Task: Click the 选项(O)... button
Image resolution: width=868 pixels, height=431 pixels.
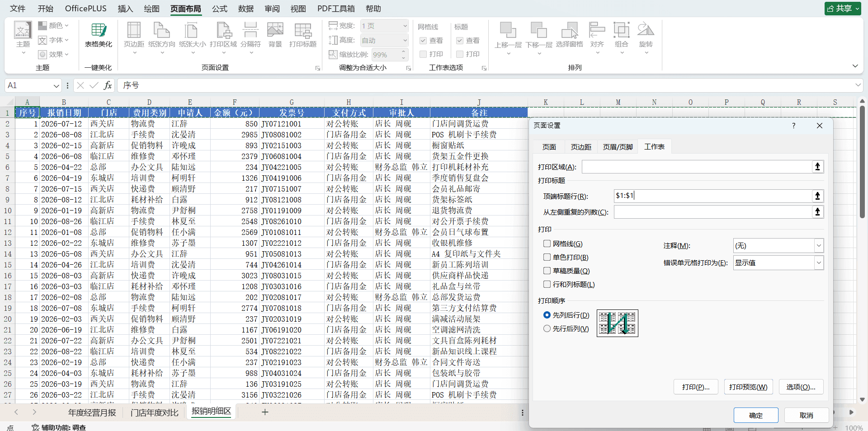Action: coord(801,387)
